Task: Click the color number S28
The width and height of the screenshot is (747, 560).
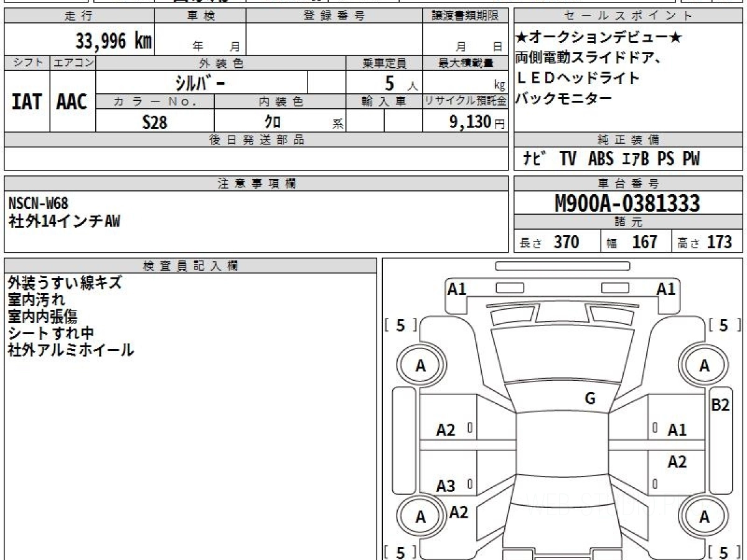Action: [154, 122]
